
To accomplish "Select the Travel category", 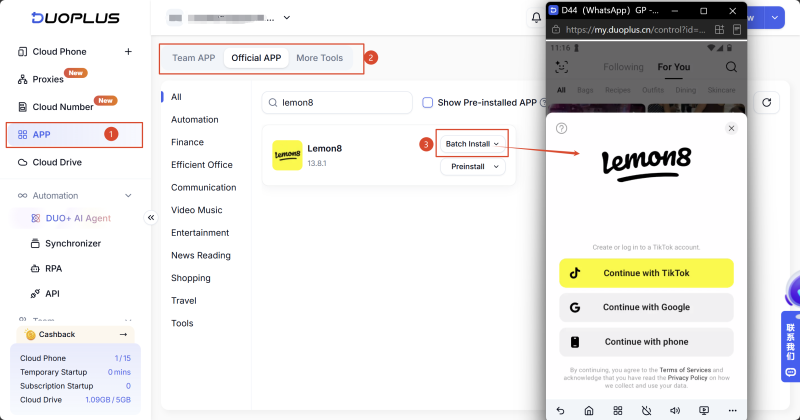I will [x=184, y=301].
